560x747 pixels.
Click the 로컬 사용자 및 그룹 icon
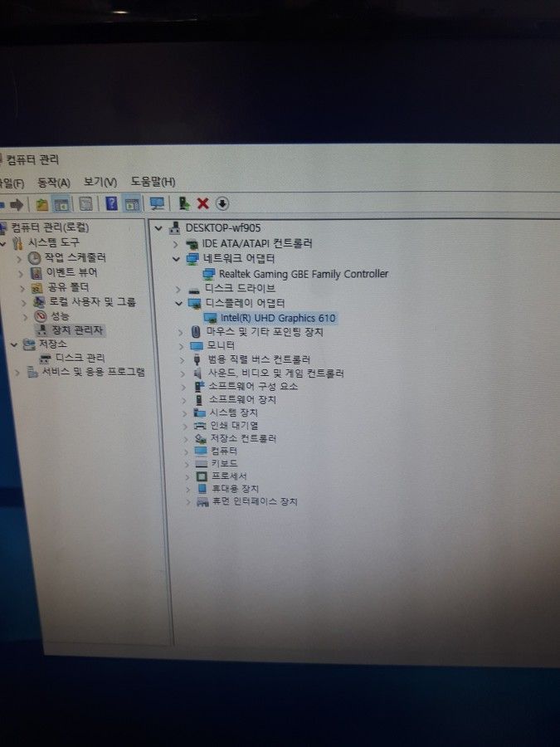click(40, 302)
